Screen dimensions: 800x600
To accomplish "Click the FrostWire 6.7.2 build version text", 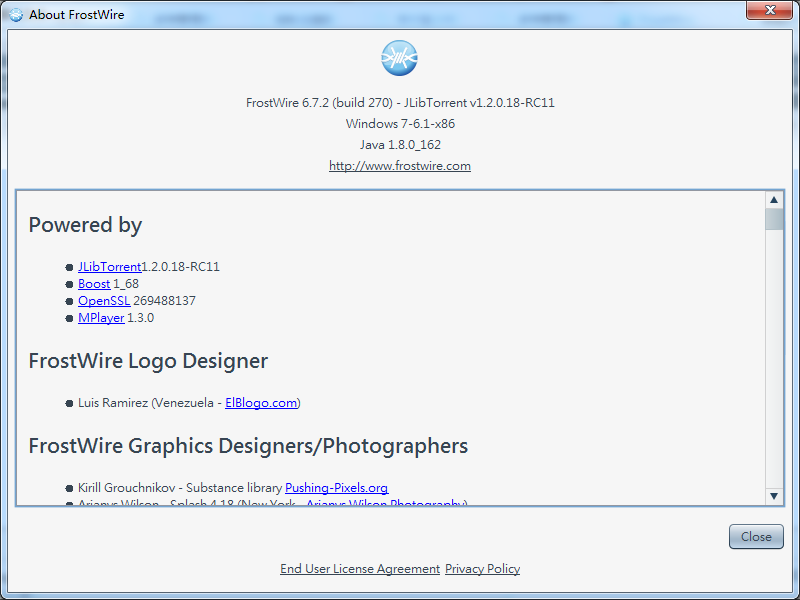I will coord(400,103).
